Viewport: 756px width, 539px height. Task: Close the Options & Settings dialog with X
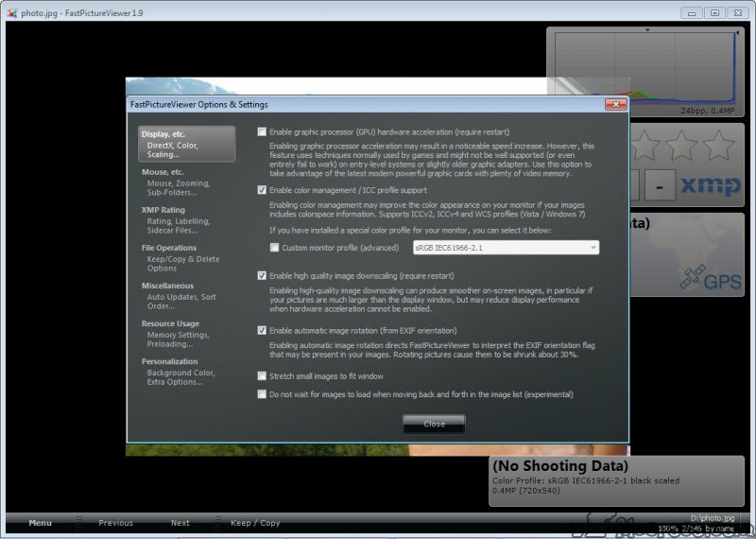pos(615,104)
